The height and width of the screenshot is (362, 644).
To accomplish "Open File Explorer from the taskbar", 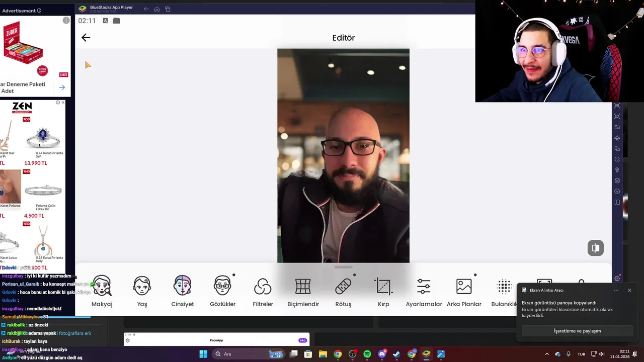I will (323, 354).
